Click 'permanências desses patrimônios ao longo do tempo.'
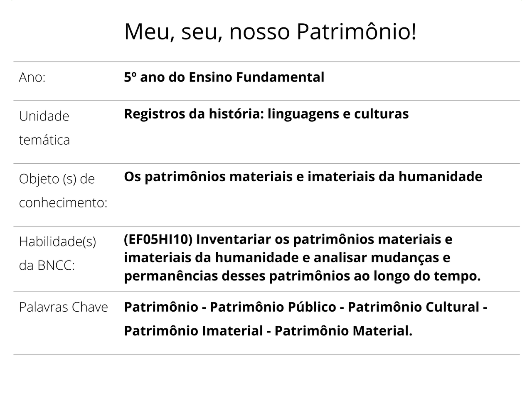 coord(302,276)
